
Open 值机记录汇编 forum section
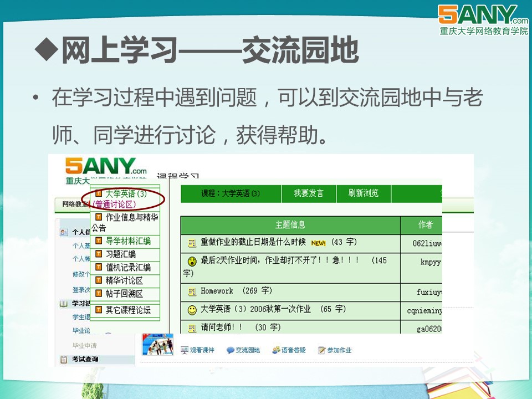click(128, 267)
